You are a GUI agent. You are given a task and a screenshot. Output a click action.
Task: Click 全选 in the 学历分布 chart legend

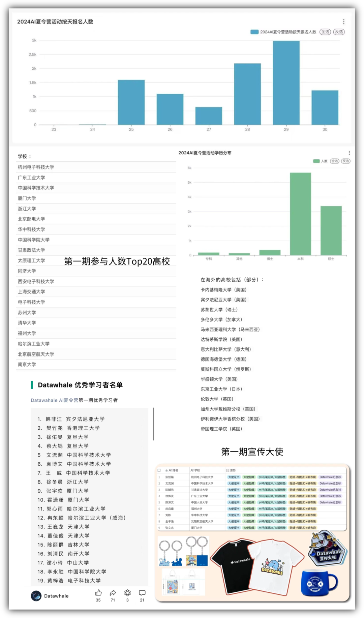[335, 161]
